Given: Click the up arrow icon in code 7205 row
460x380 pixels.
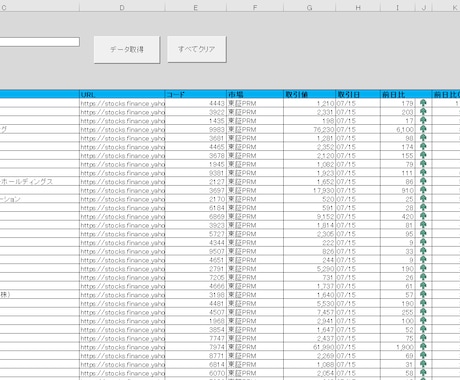Looking at the screenshot, I should [423, 277].
